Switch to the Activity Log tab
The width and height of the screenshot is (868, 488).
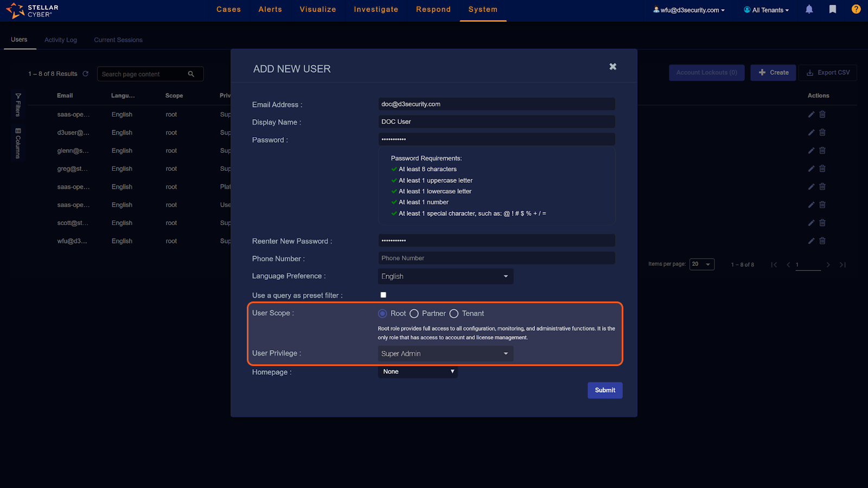(61, 40)
